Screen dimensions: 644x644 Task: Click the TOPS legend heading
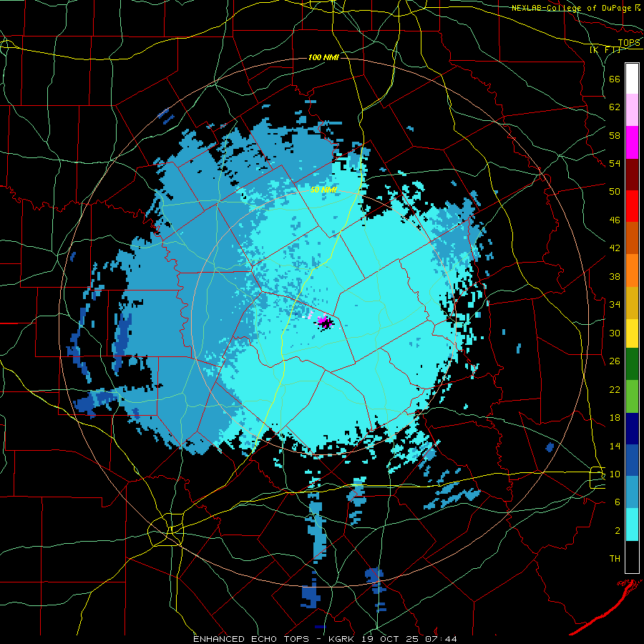pyautogui.click(x=629, y=43)
